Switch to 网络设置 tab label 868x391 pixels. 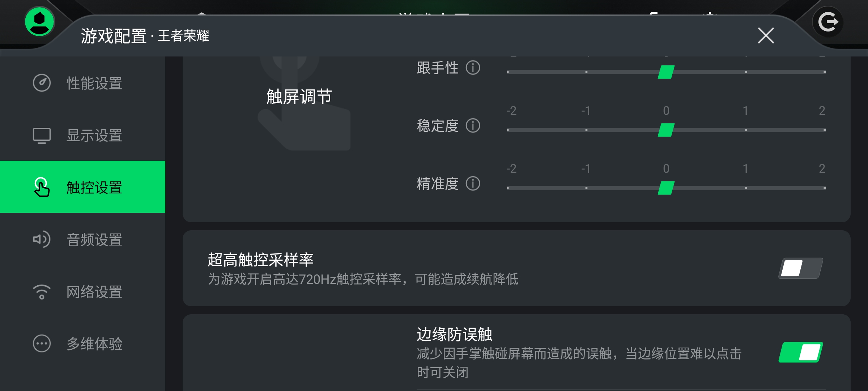[94, 292]
